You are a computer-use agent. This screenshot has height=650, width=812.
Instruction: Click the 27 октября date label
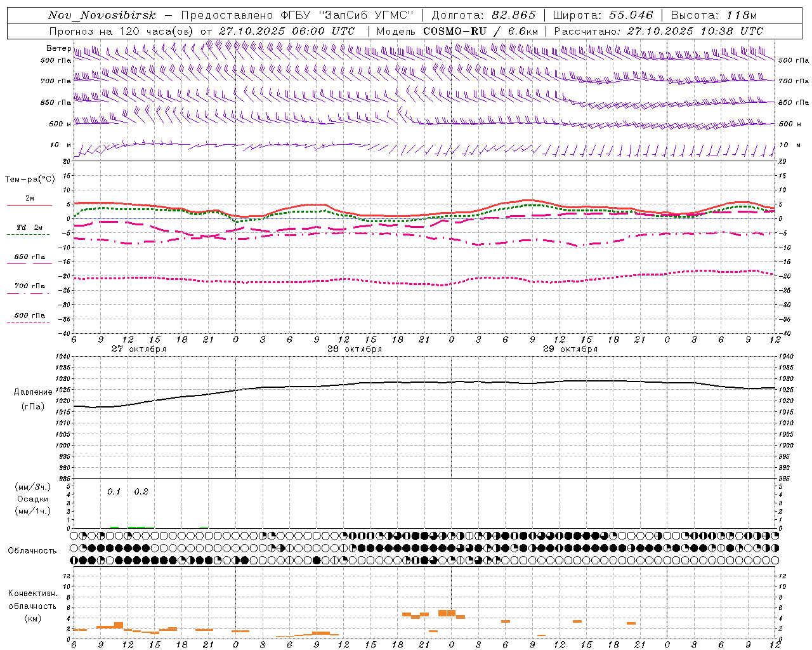point(139,349)
